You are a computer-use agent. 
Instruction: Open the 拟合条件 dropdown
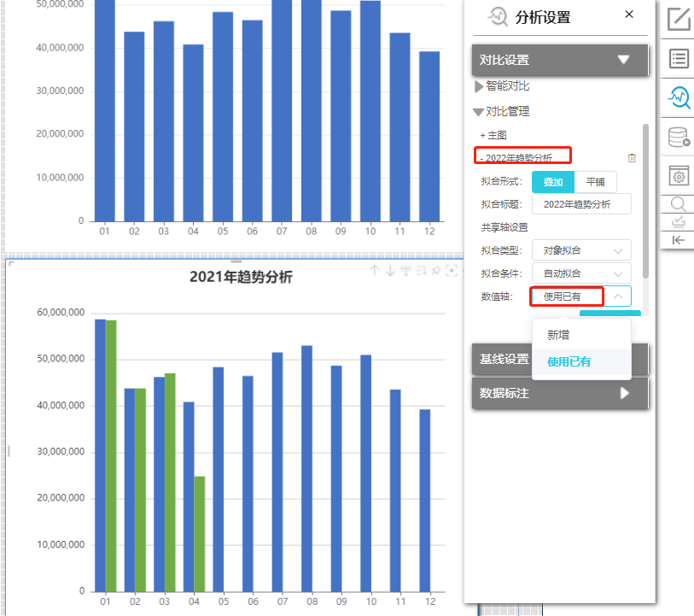click(x=581, y=273)
